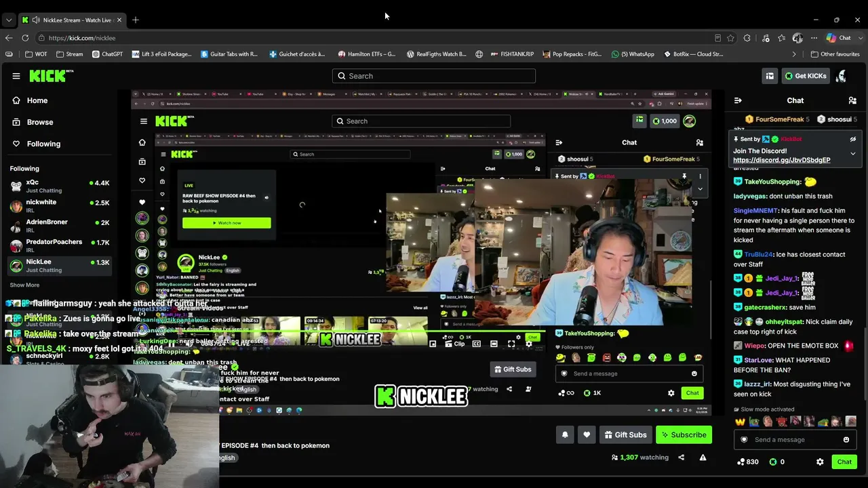Bookmark this page with the star icon
868x488 pixels.
point(730,38)
